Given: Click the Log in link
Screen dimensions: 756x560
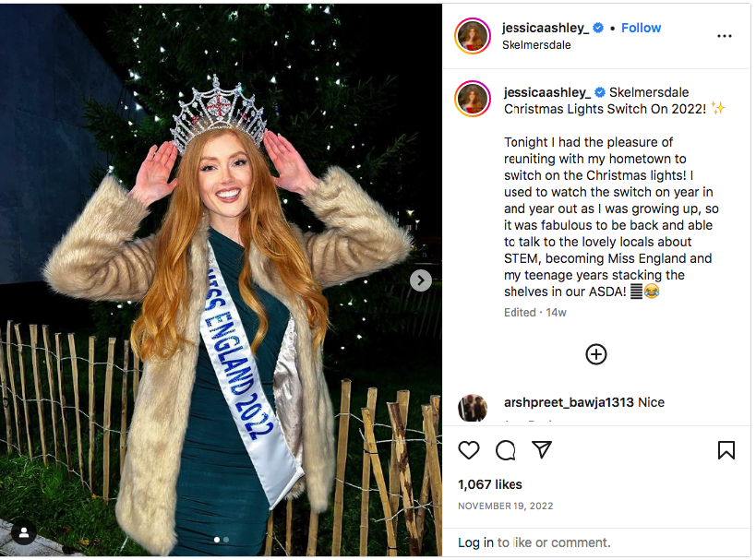Looking at the screenshot, I should [x=475, y=542].
